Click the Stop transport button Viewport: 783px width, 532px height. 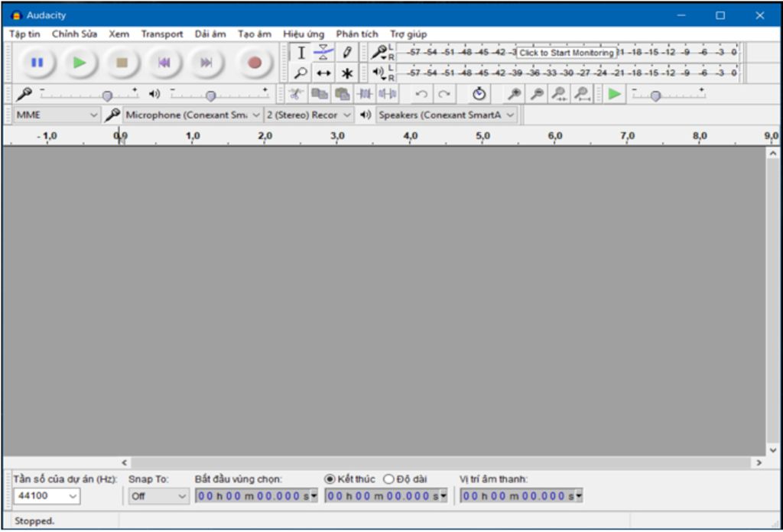(122, 63)
